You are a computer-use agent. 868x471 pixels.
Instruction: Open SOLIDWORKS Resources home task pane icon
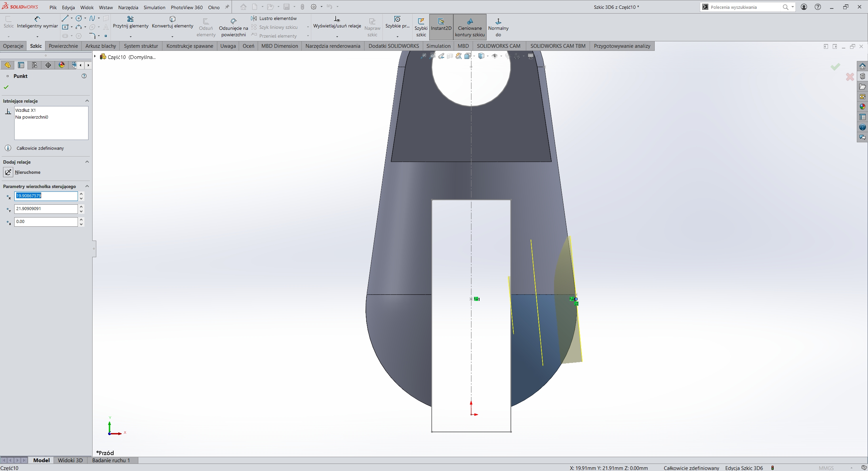[x=863, y=66]
